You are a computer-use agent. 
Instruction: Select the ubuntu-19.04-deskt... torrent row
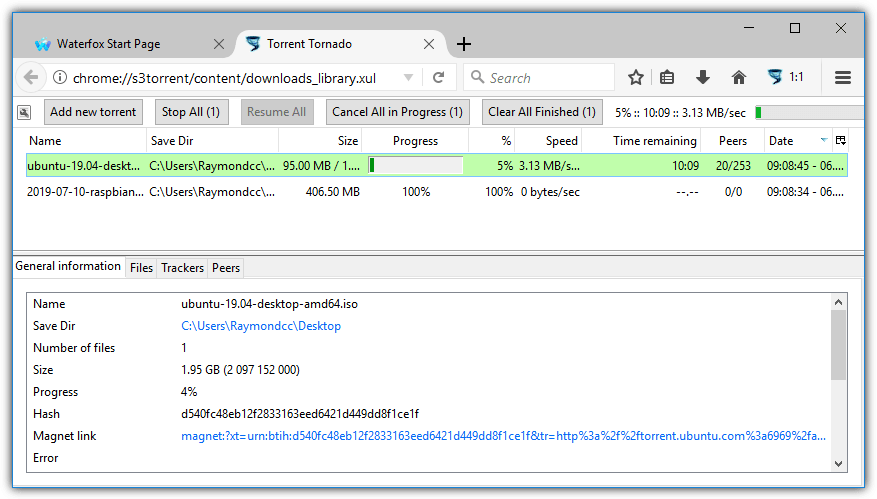pos(437,166)
